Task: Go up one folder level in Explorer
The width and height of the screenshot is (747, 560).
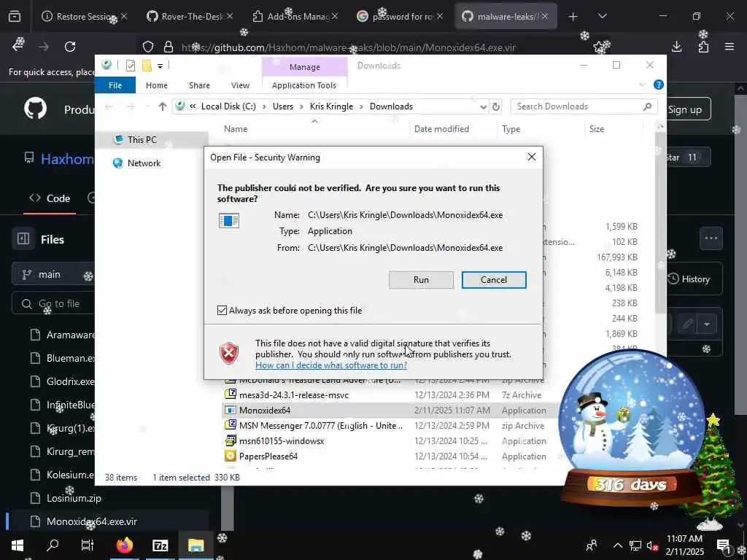Action: (163, 106)
